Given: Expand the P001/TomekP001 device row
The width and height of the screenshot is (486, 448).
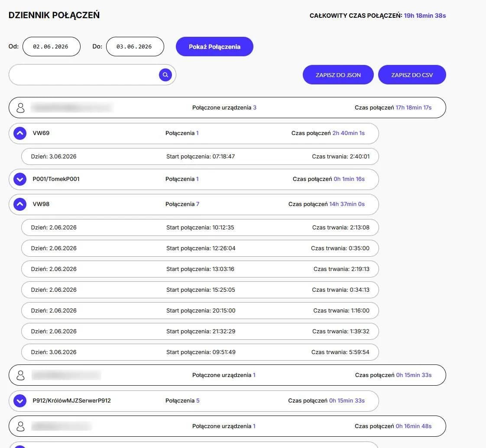Looking at the screenshot, I should point(20,179).
